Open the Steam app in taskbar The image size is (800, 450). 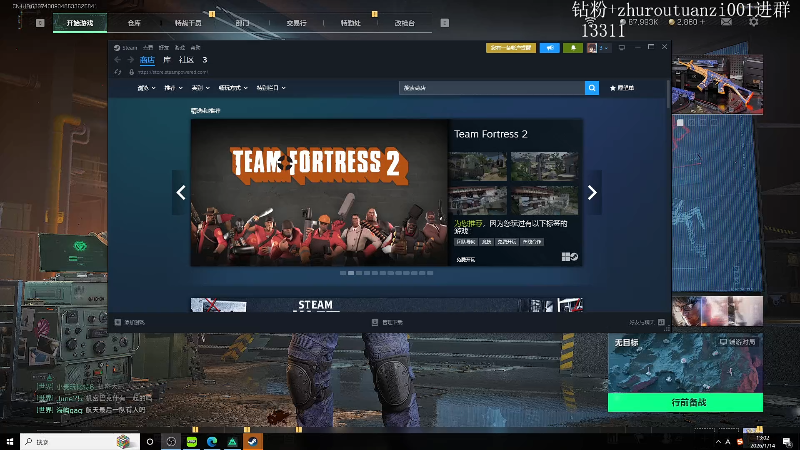(x=253, y=441)
